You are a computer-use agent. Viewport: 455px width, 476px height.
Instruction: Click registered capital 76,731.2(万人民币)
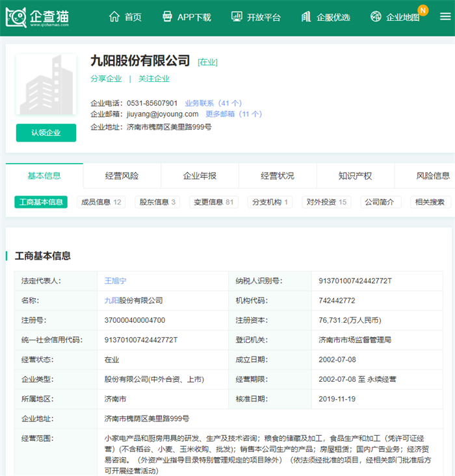click(x=350, y=320)
